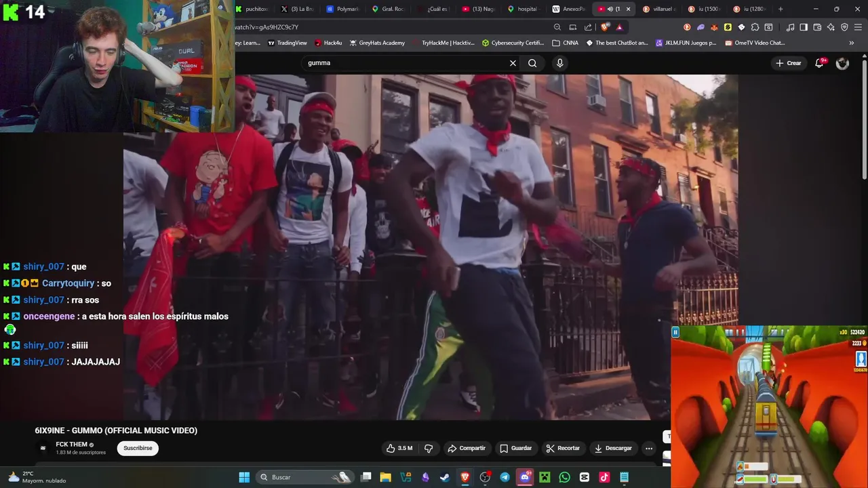Open the extensions puzzle icon
The height and width of the screenshot is (488, 868).
pos(755,27)
